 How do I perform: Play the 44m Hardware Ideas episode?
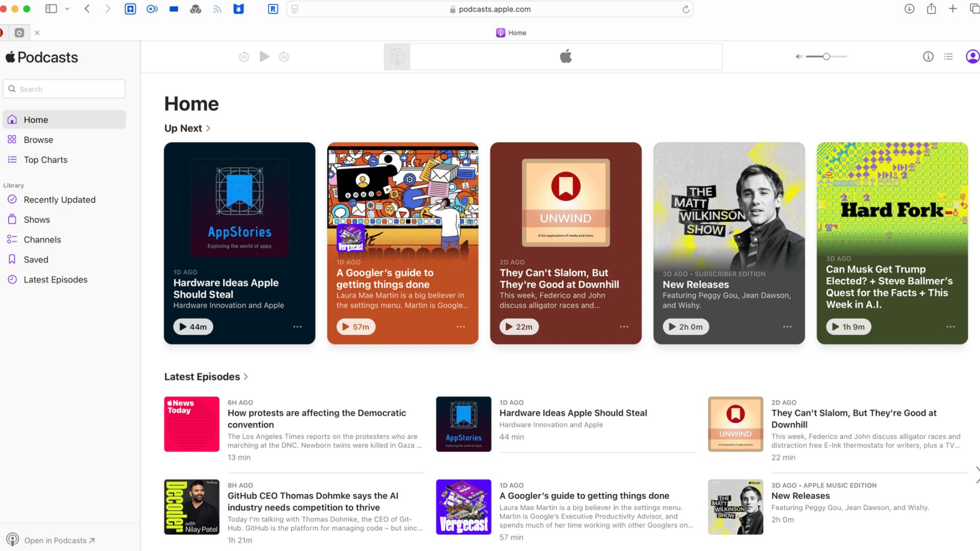(193, 327)
